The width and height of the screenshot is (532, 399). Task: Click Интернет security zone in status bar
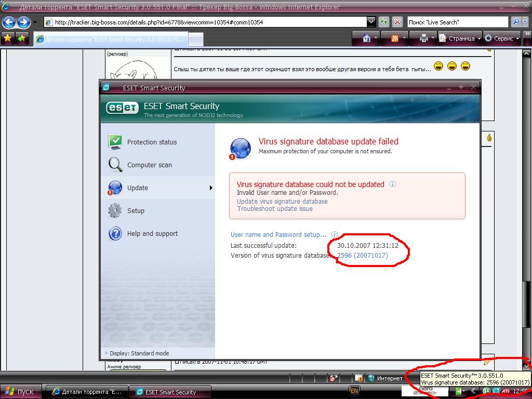click(x=385, y=378)
